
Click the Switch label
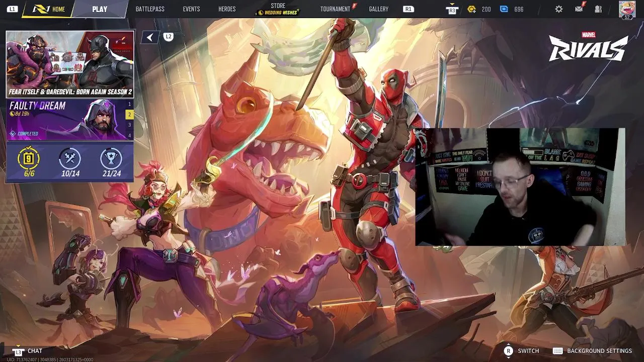(x=528, y=351)
